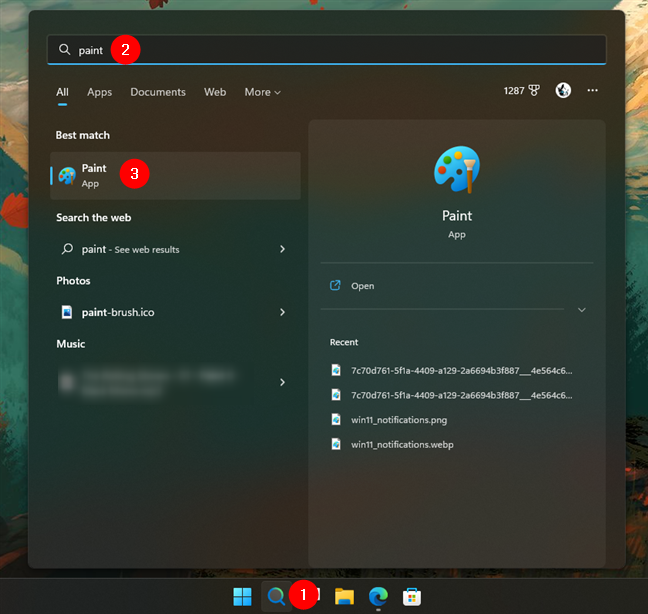Click the rewards trophy icon near 1287
Image resolution: width=648 pixels, height=614 pixels.
(x=534, y=90)
